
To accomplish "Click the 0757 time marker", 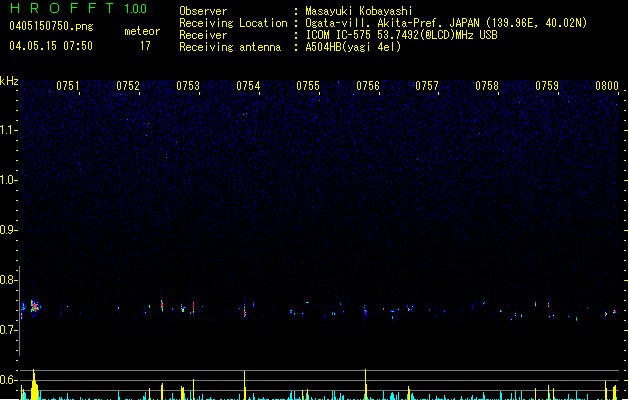I will 427,86.
